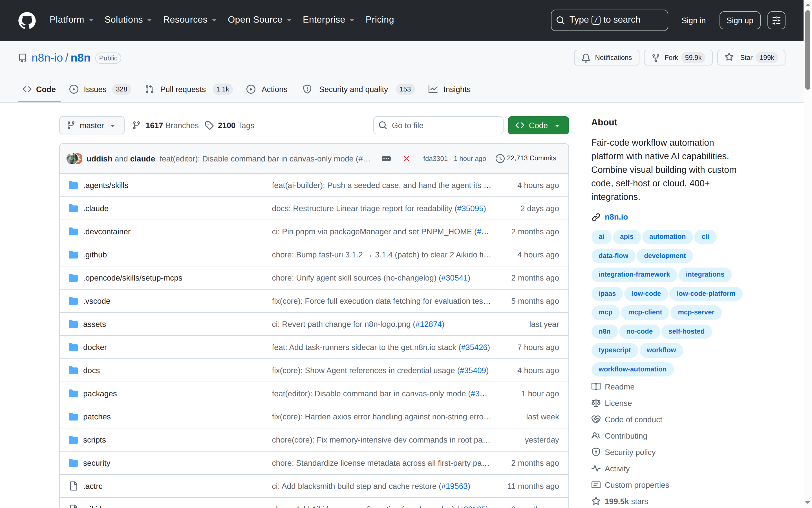Click the Sign up button
Image resolution: width=812 pixels, height=508 pixels.
(x=740, y=21)
